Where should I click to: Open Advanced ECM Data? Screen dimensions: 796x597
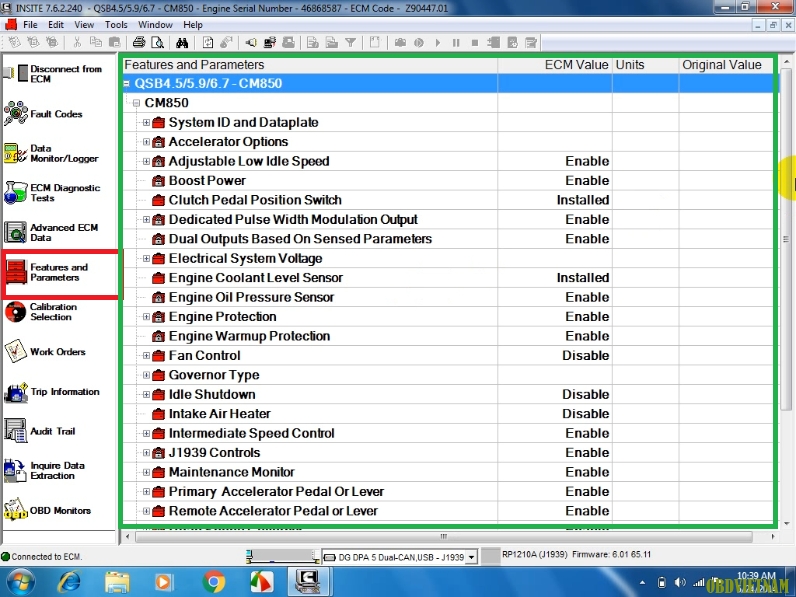53,233
